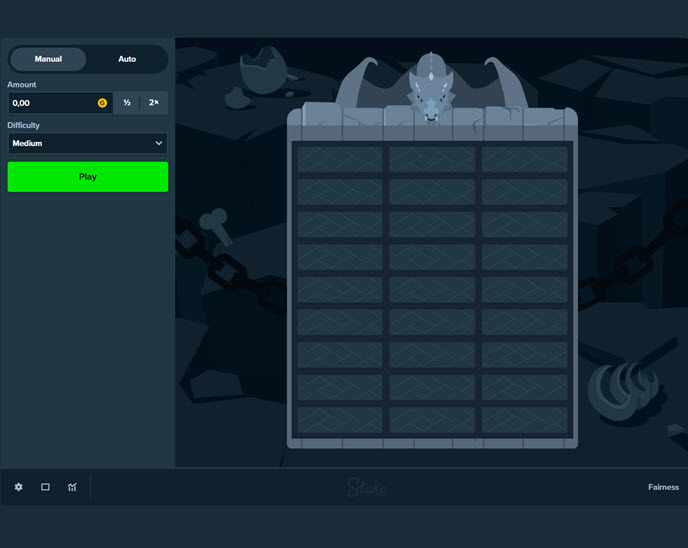Pick the left tile in bottom row
Screen dimensions: 688x548
[339, 419]
